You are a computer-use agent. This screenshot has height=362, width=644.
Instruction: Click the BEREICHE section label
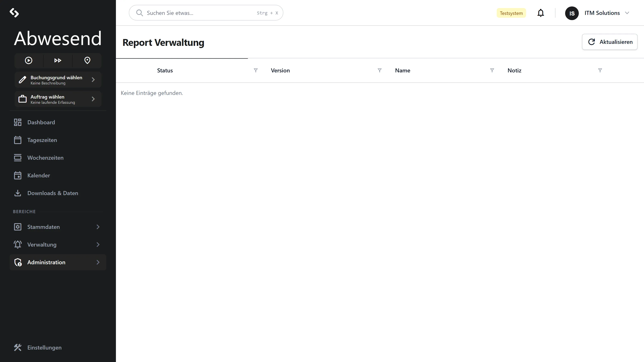(x=24, y=212)
